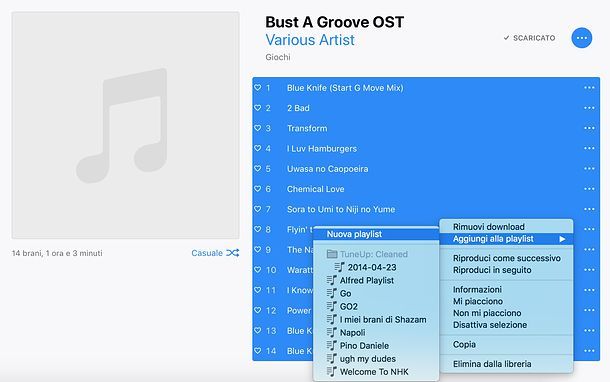Click the album title Bust A Groove OST
This screenshot has height=382, width=610.
335,22
